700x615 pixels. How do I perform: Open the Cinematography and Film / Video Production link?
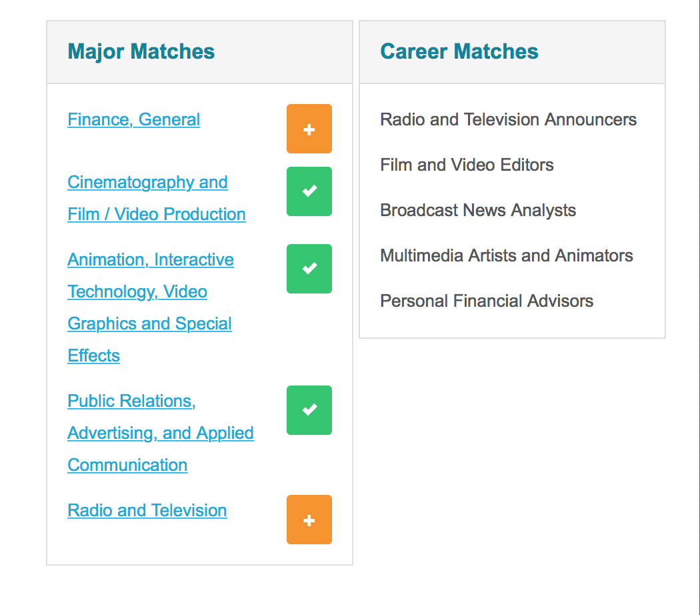point(147,182)
